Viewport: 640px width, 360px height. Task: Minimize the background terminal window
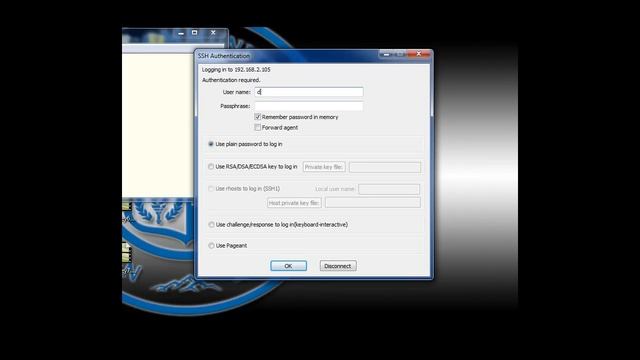[181, 33]
